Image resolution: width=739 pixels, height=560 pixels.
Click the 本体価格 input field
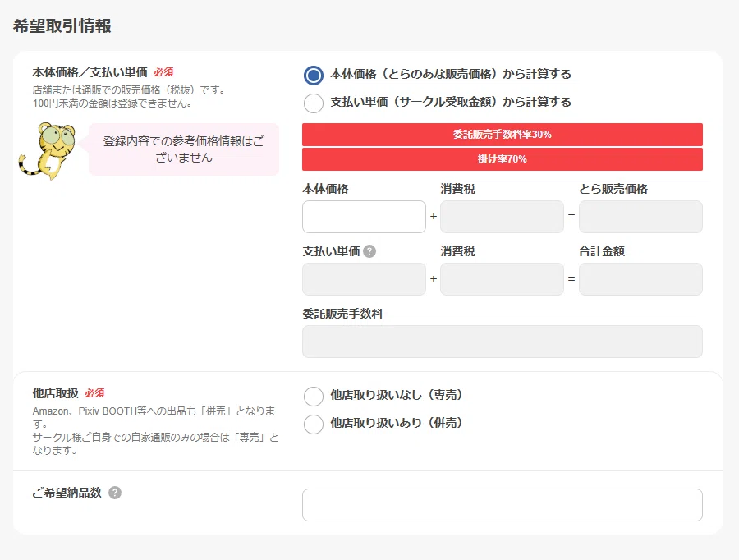(x=364, y=217)
